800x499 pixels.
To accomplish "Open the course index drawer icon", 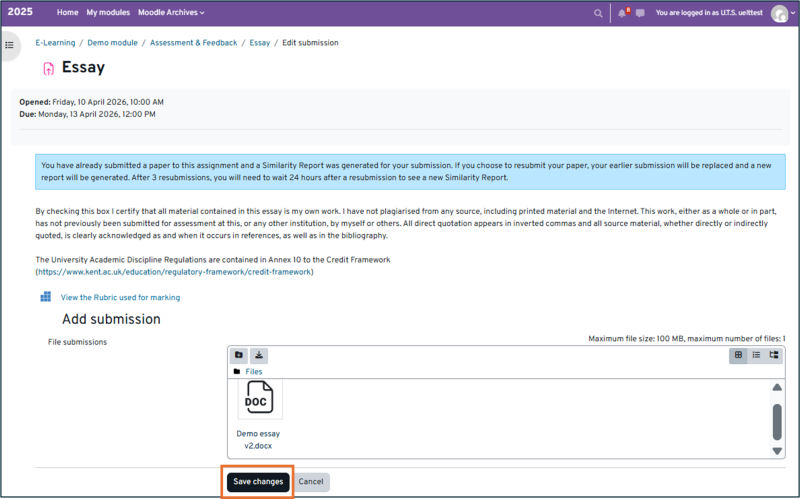I will (x=9, y=45).
